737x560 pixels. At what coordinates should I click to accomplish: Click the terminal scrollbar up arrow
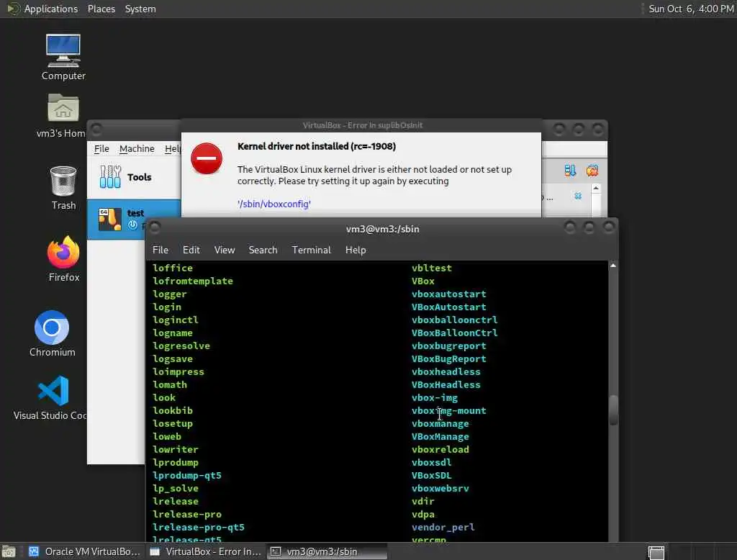[613, 266]
